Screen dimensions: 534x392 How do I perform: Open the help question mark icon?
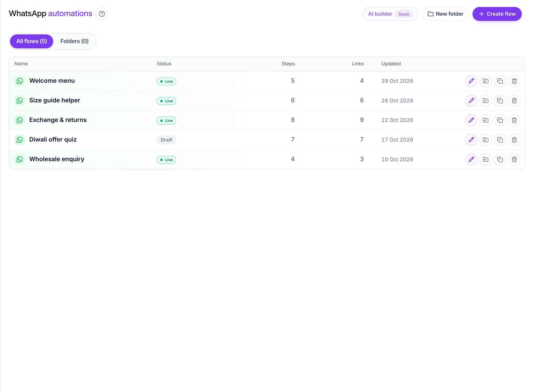pos(102,14)
